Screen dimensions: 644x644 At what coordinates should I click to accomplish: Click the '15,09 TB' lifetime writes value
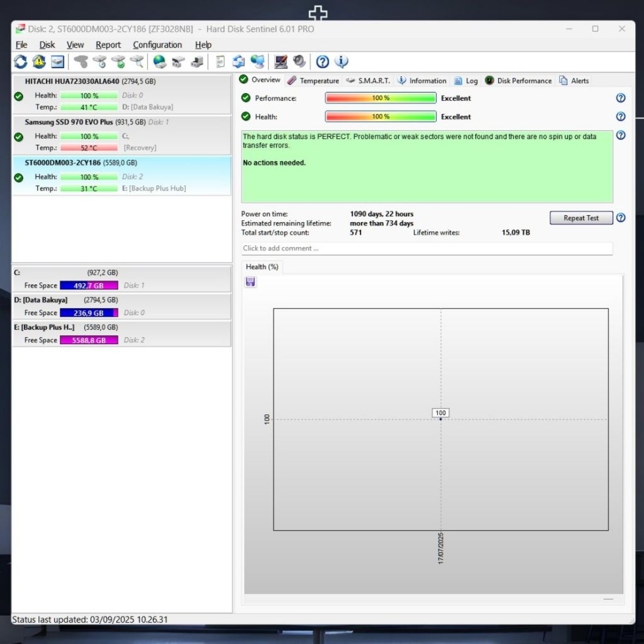tap(516, 233)
